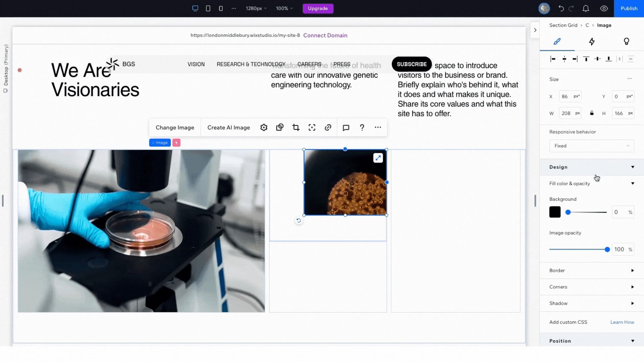
Task: Open Responsive behavior Fixed dropdown
Action: coord(592,146)
